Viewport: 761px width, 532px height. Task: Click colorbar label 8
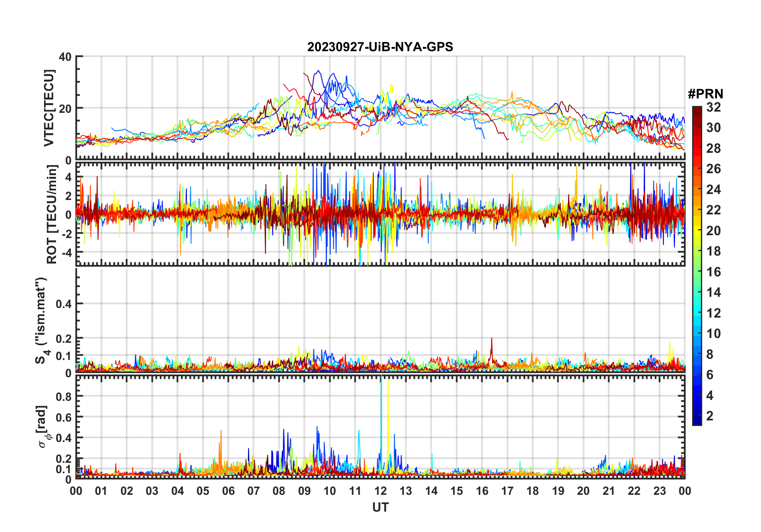click(710, 354)
